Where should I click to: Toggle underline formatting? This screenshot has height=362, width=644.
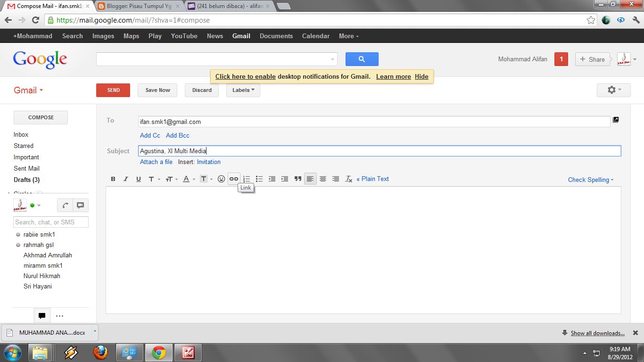(x=138, y=179)
